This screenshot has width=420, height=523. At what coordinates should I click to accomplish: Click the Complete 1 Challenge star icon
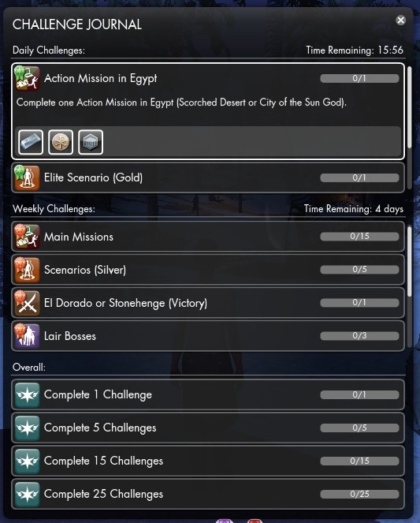(x=27, y=394)
